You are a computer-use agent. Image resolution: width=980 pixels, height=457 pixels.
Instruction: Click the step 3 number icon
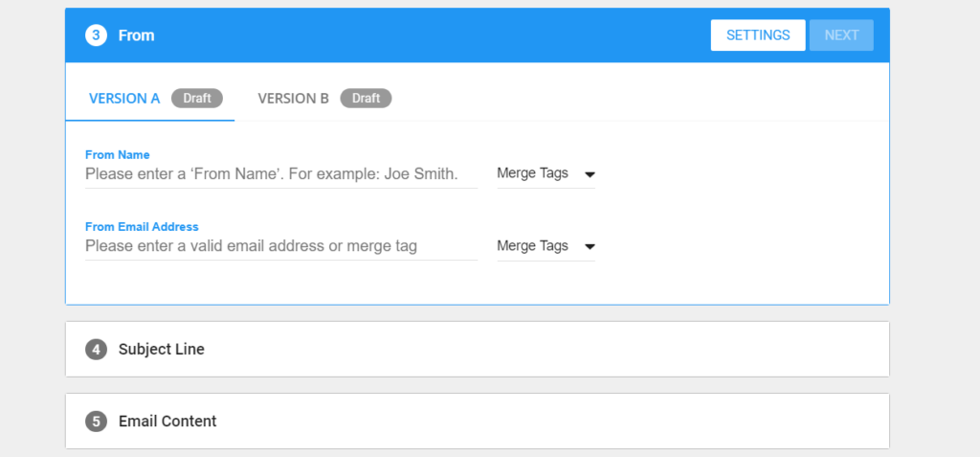click(97, 35)
